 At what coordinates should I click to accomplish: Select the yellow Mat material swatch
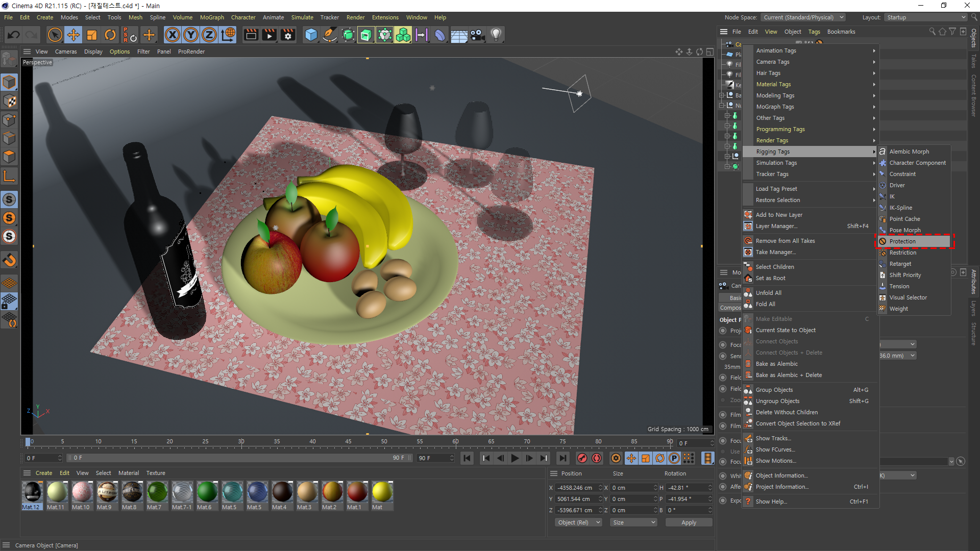(x=382, y=492)
